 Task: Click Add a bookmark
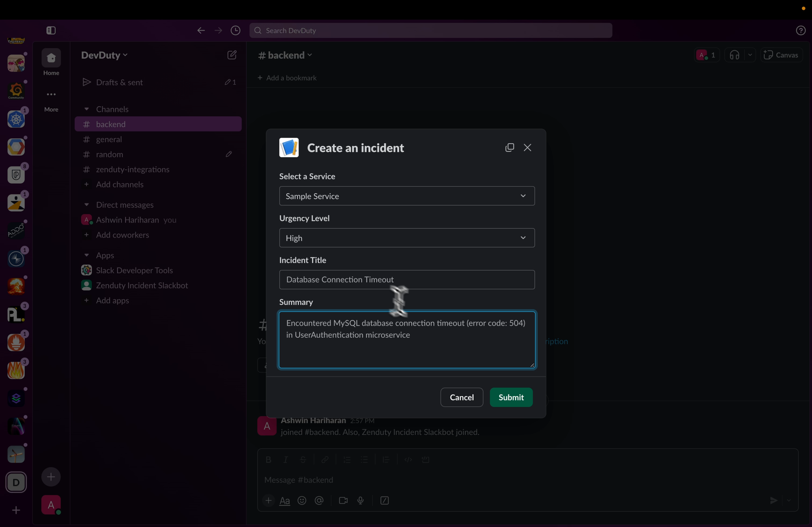(x=287, y=78)
